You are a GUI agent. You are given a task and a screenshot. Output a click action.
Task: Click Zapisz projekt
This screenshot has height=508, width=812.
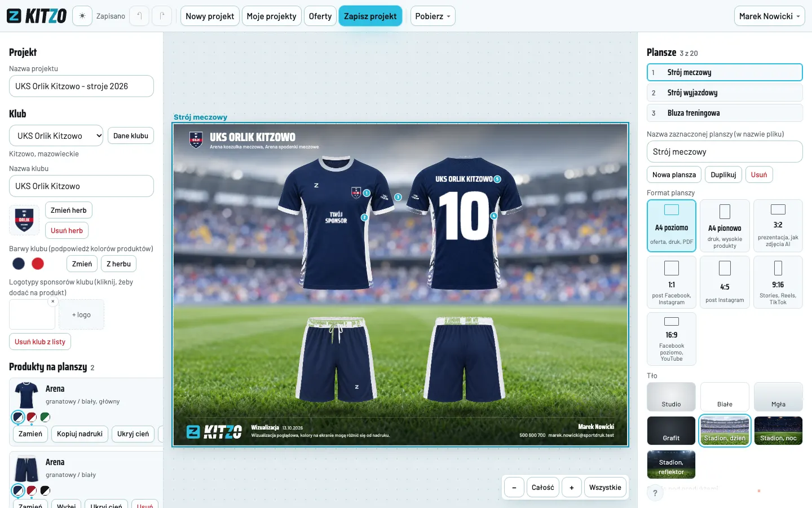pyautogui.click(x=370, y=16)
